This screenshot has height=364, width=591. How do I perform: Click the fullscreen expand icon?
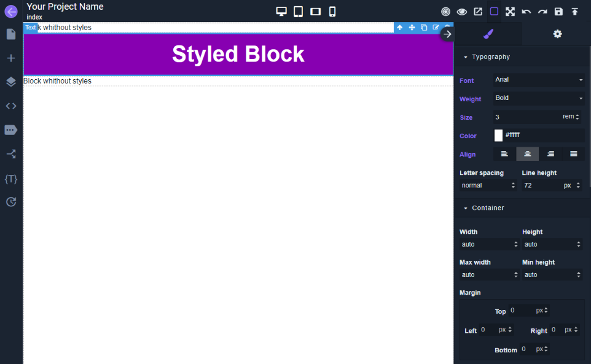(x=510, y=11)
